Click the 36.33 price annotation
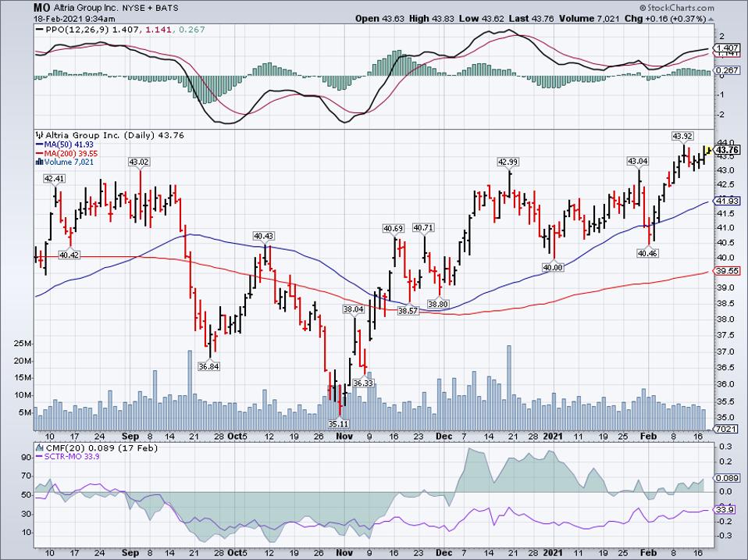Image resolution: width=748 pixels, height=560 pixels. click(362, 383)
